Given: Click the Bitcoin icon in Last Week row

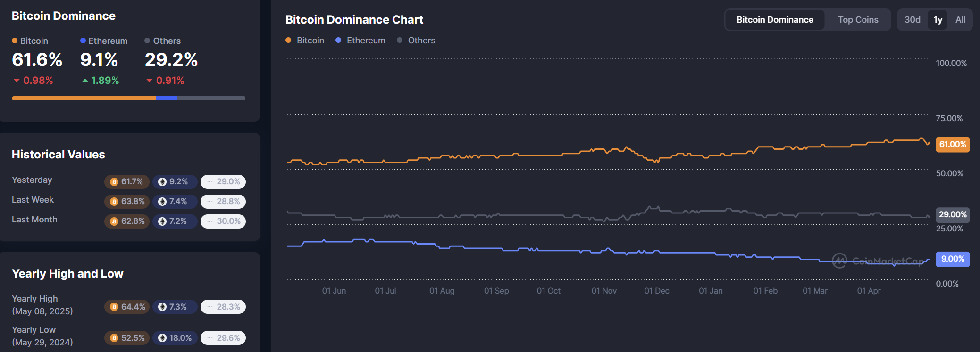Looking at the screenshot, I should coord(114,202).
